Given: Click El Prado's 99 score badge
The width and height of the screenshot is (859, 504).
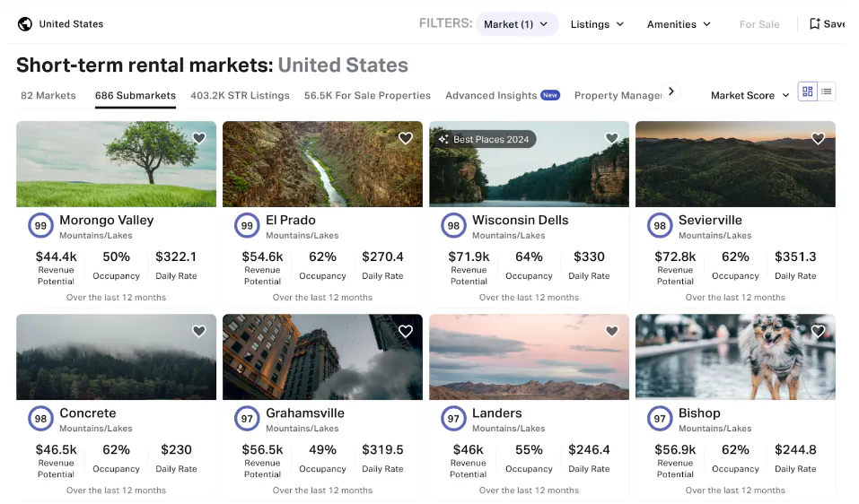Looking at the screenshot, I should tap(247, 225).
